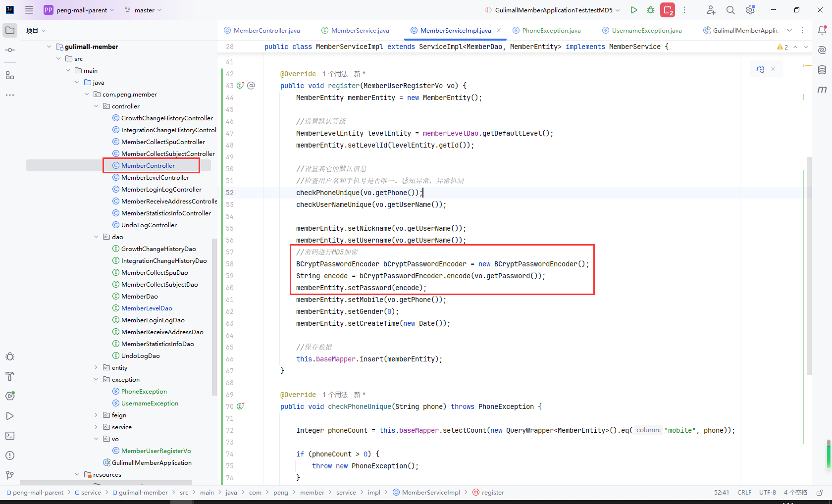Go to next highlighted problem arrow
Screen dimensions: 832x504
coord(806,47)
